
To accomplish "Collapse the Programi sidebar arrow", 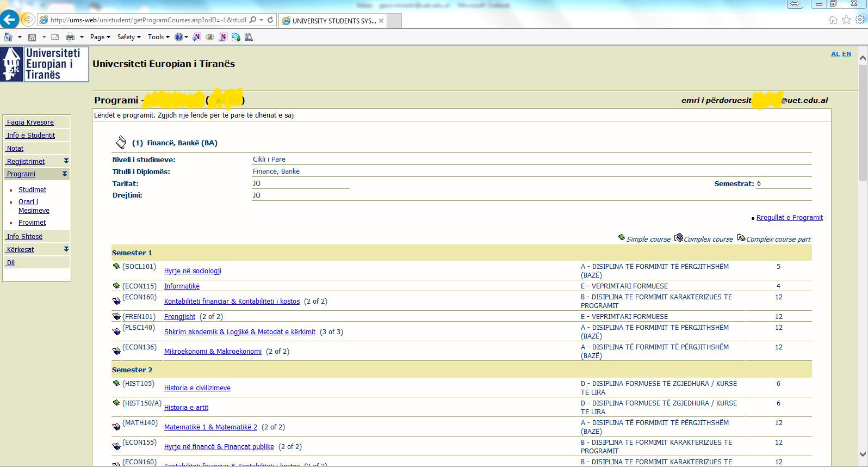I will point(65,174).
